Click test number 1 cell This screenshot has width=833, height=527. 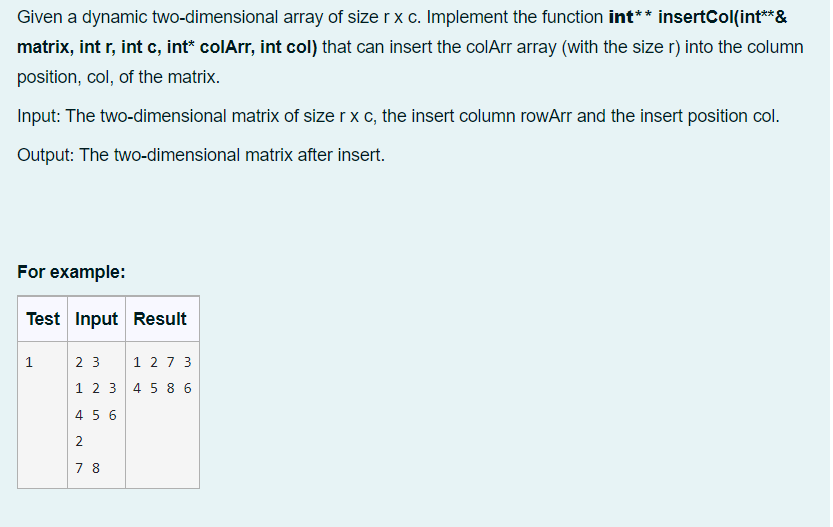click(x=29, y=362)
